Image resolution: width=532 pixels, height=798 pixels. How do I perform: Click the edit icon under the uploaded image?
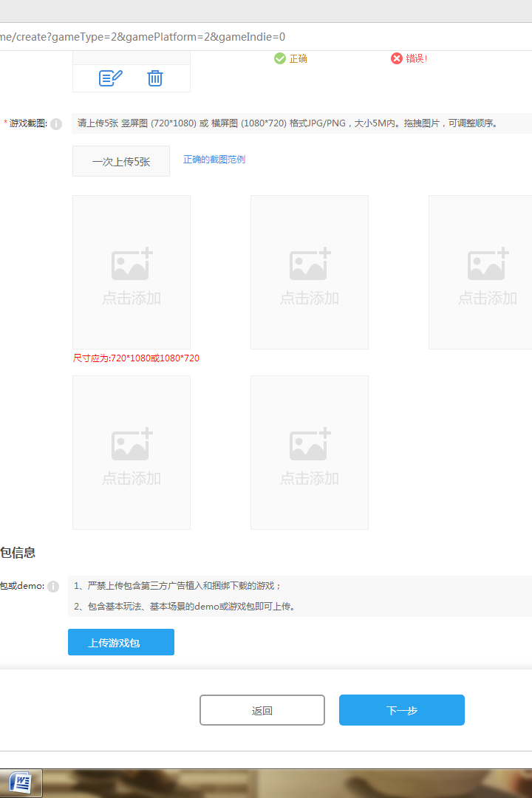tap(111, 78)
